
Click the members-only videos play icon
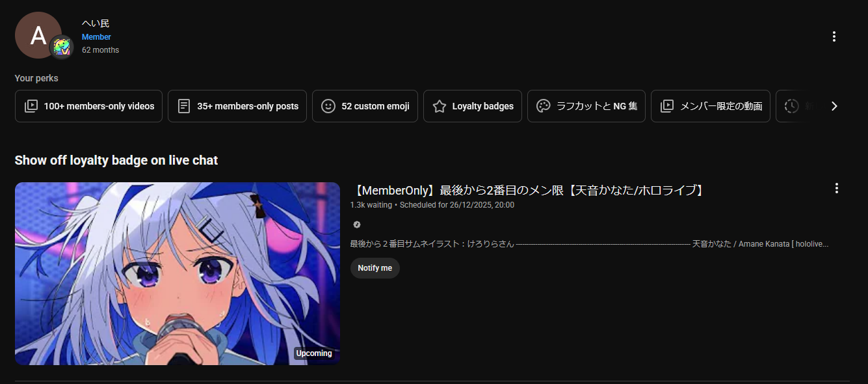[31, 106]
